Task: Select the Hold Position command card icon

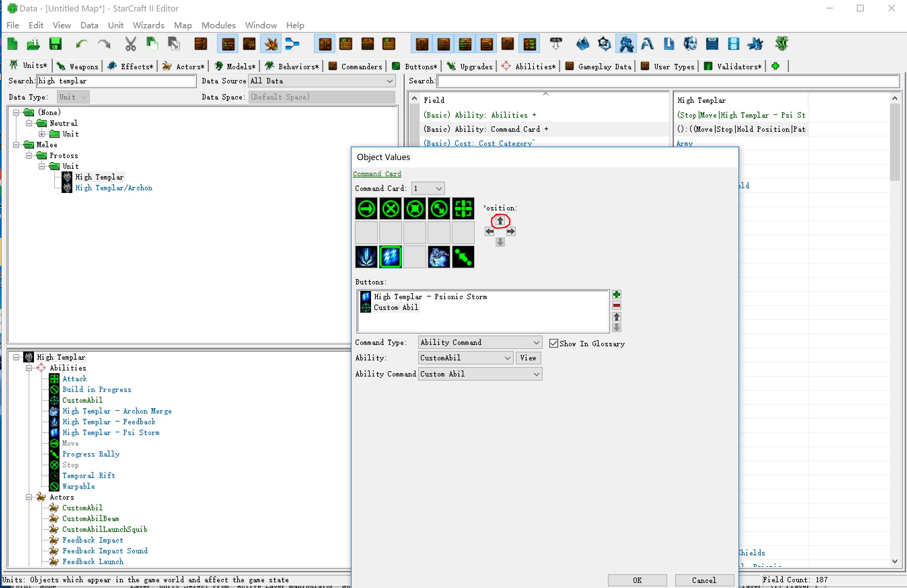Action: [414, 208]
